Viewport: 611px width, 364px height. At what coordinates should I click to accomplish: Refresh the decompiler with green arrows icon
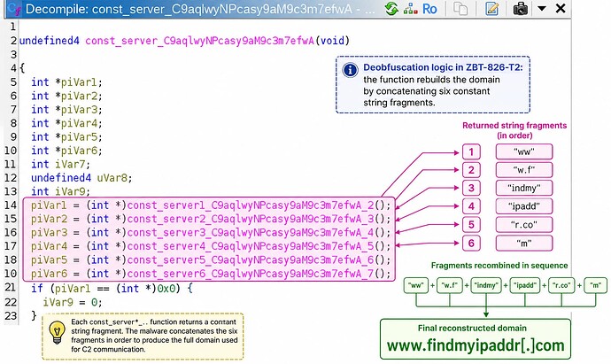point(391,9)
